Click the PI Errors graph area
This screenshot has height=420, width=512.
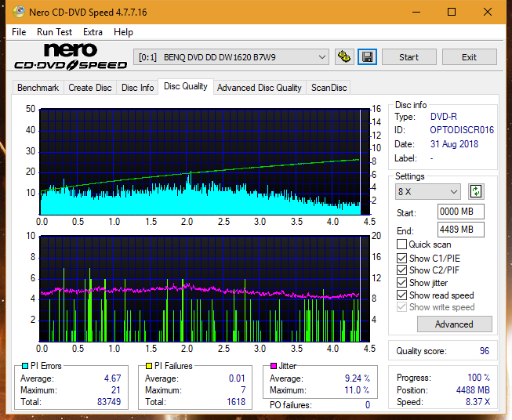click(205, 162)
